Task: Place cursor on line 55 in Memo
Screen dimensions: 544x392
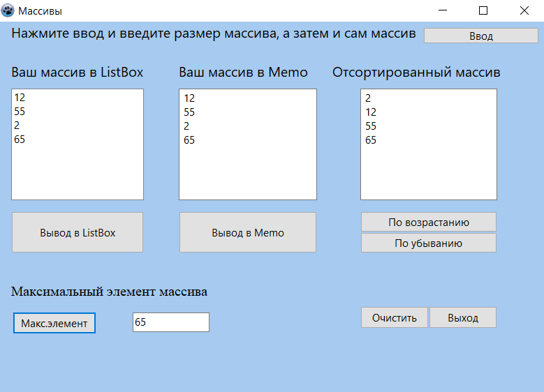Action: point(189,112)
